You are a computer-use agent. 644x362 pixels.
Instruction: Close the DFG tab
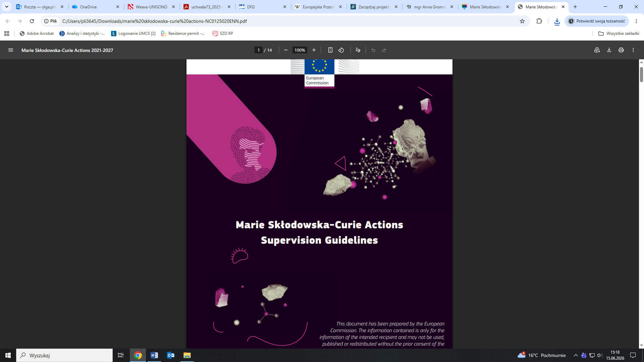point(285,7)
